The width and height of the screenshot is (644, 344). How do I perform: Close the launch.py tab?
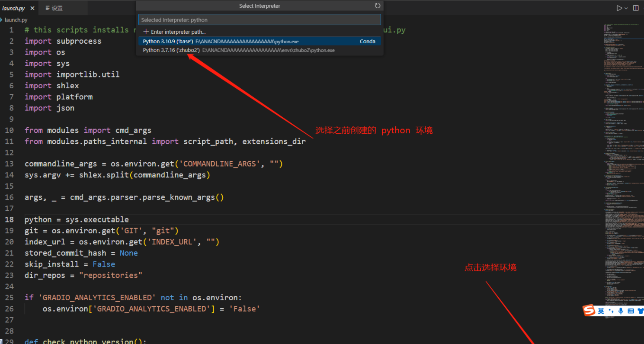(32, 8)
